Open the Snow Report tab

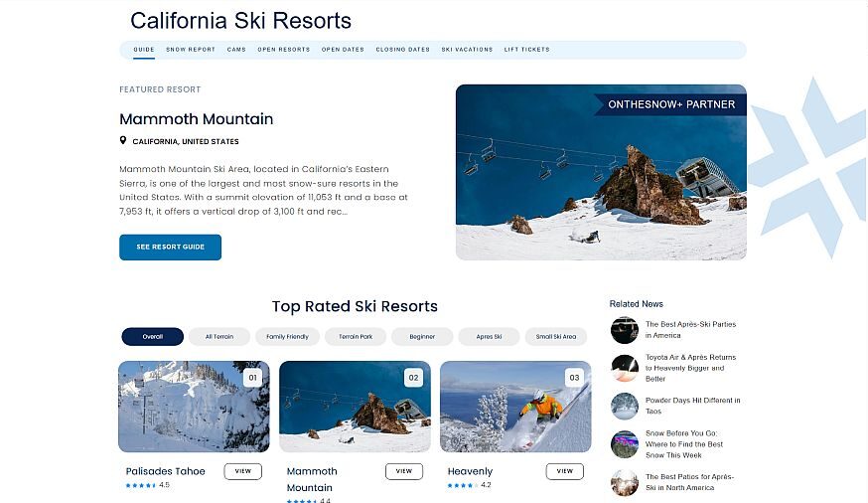191,50
